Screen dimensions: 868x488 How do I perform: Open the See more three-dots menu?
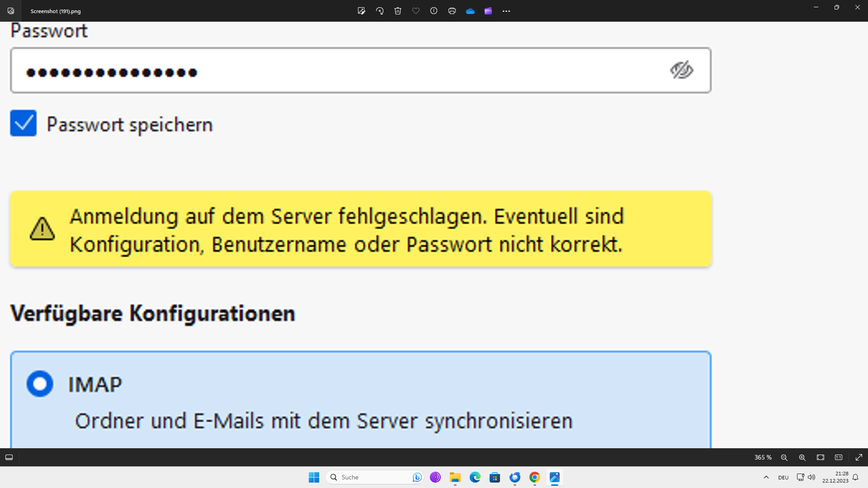click(x=506, y=11)
